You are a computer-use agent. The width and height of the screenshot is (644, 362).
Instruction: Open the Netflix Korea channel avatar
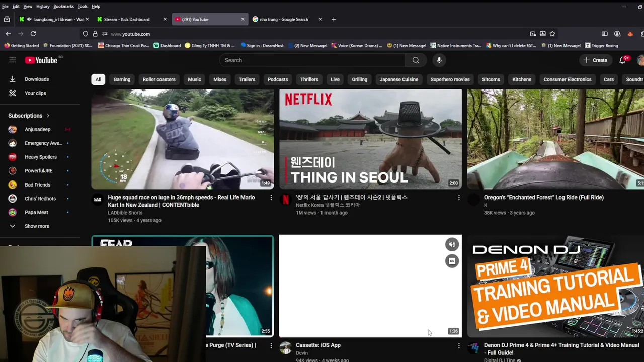click(x=285, y=200)
